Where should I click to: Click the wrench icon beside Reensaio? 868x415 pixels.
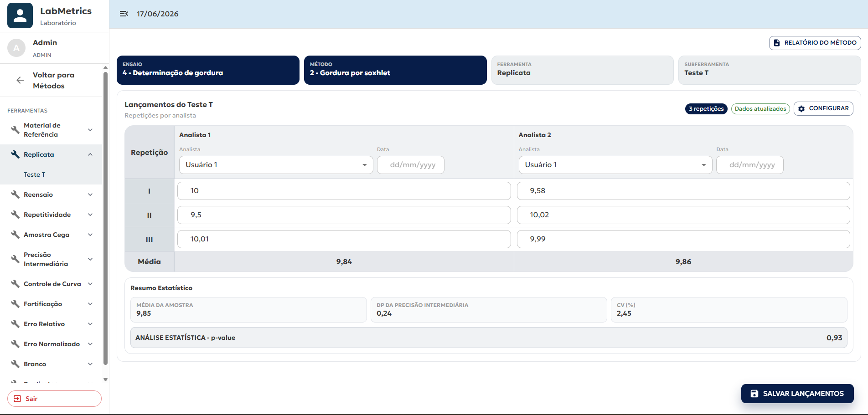point(15,195)
